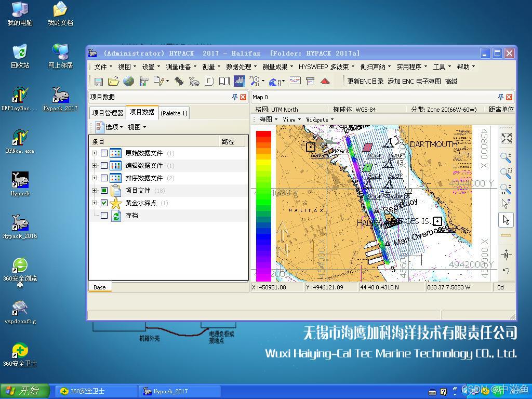
Task: Click the export printer-like toolbar icon
Action: [x=310, y=81]
